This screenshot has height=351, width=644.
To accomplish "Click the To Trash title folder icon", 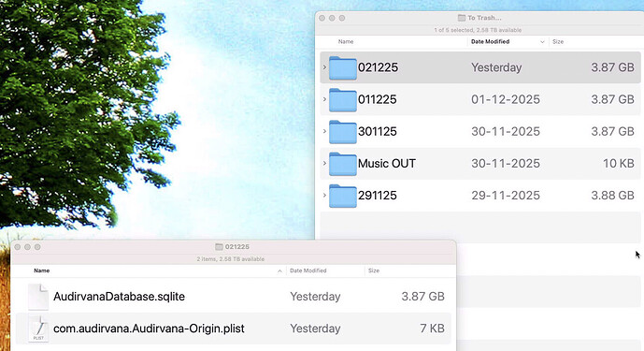I will pyautogui.click(x=462, y=18).
